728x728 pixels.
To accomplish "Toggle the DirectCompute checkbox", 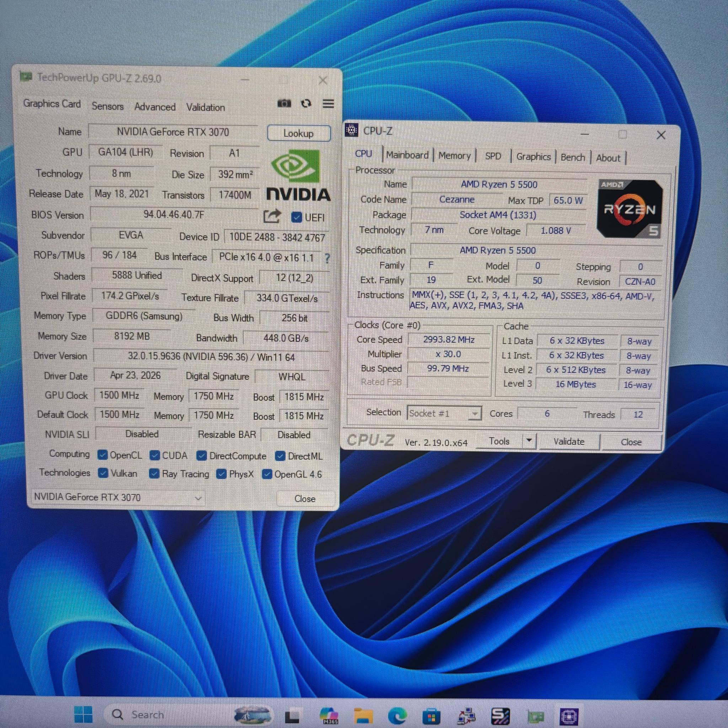I will click(202, 456).
